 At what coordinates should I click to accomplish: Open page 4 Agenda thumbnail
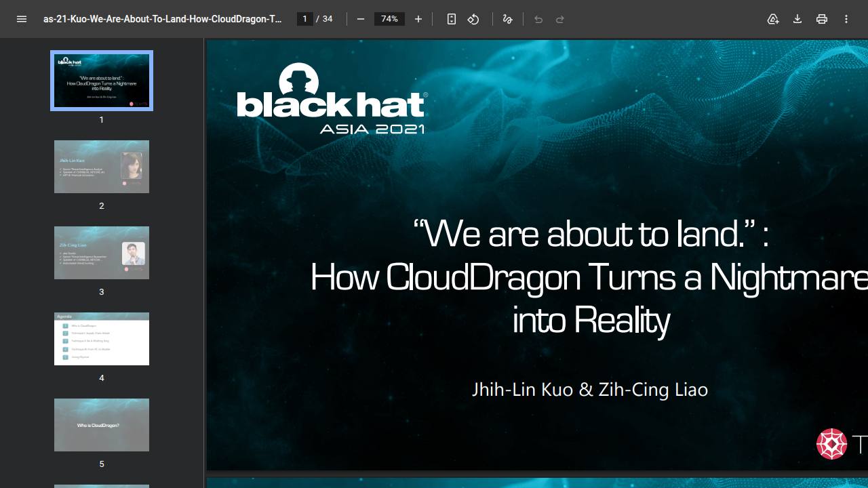(x=102, y=339)
